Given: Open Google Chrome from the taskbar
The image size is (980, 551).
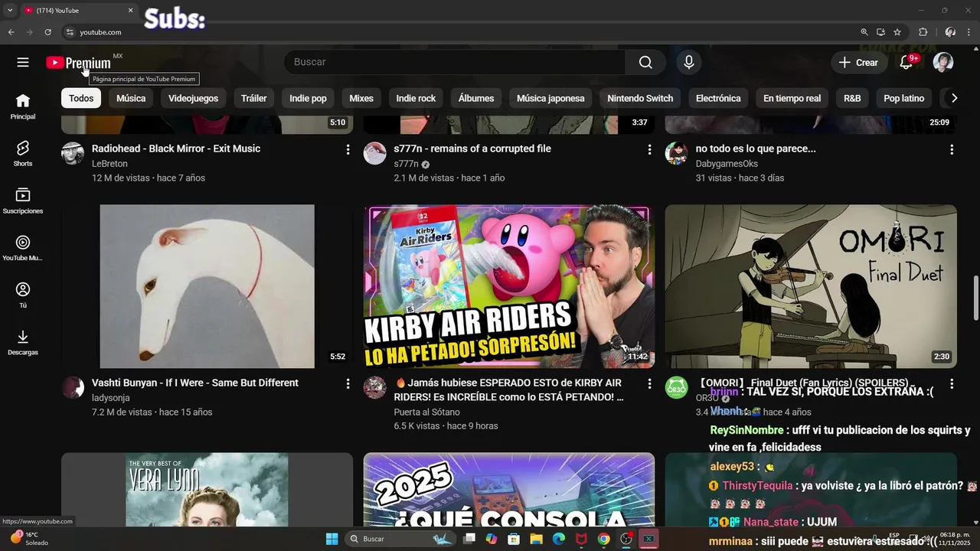Looking at the screenshot, I should click(x=604, y=539).
